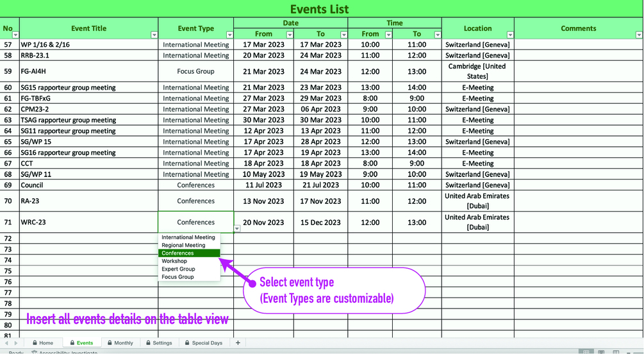This screenshot has height=354, width=644.
Task: Click the WRC-23 event type cell dropdown arrow
Action: (x=237, y=228)
